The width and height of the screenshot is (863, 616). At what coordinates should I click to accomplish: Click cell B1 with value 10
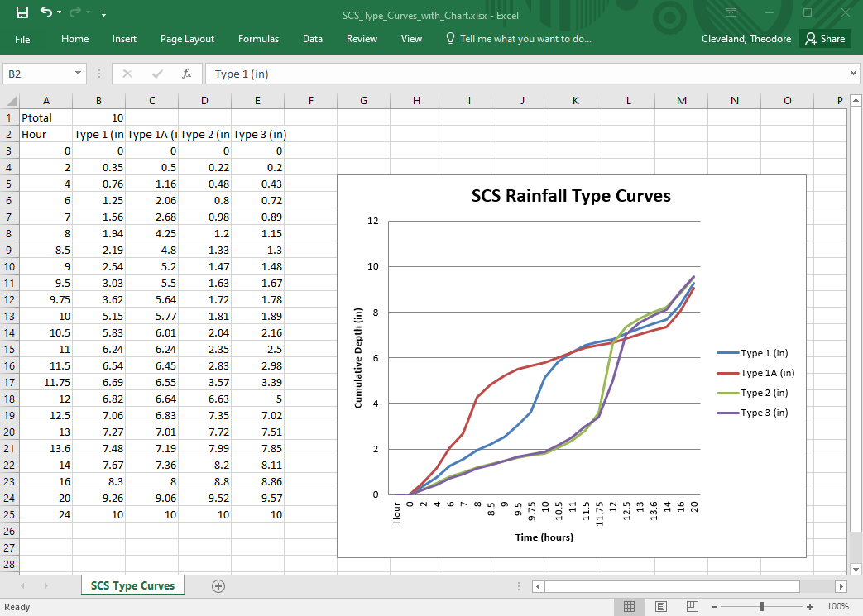(x=98, y=117)
